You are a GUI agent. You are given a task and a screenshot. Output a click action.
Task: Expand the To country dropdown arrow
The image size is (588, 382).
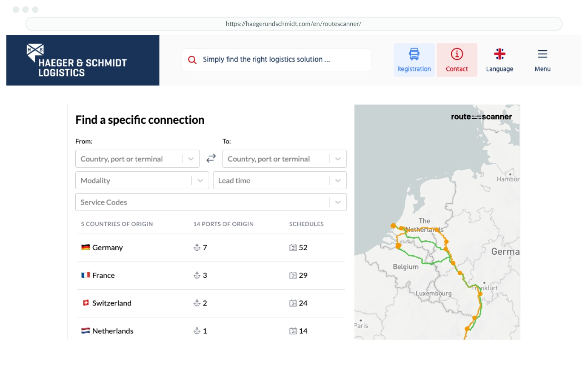[x=338, y=159]
